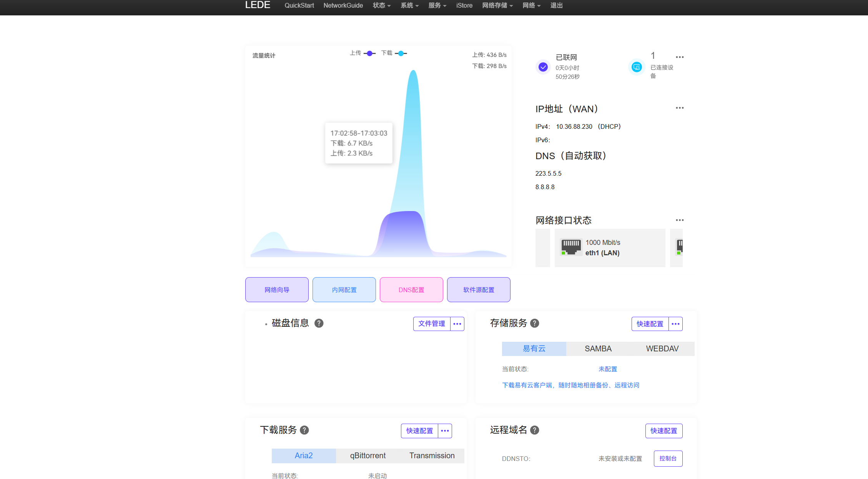Click the 下载易有云客户端 link
The height and width of the screenshot is (479, 868).
570,385
